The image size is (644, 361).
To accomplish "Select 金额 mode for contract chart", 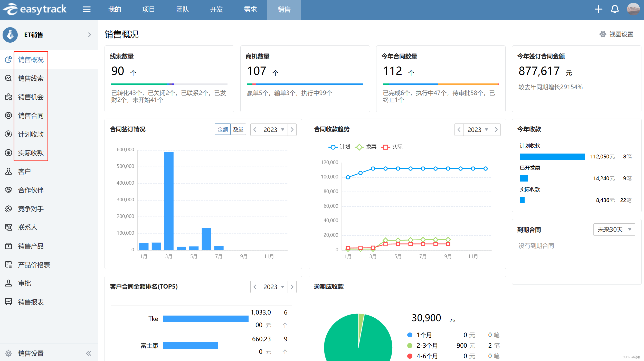I will [223, 129].
